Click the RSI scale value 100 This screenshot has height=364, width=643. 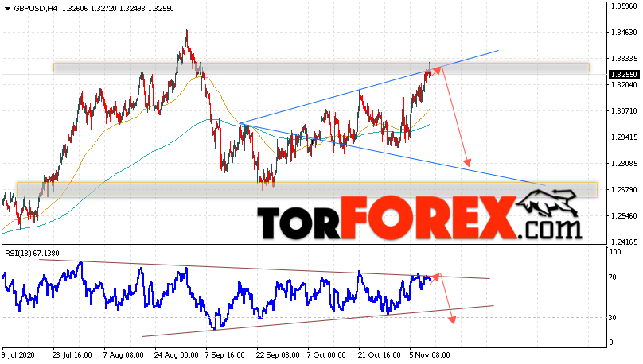(x=615, y=252)
